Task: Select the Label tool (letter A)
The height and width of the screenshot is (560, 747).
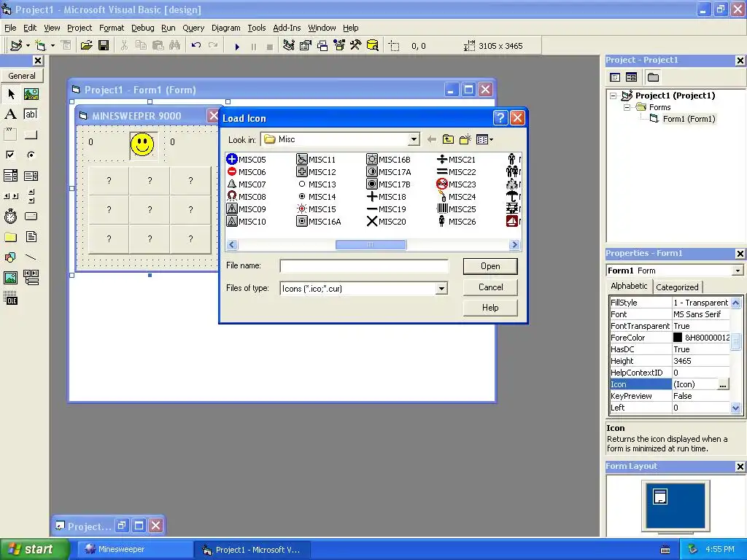Action: 10,114
